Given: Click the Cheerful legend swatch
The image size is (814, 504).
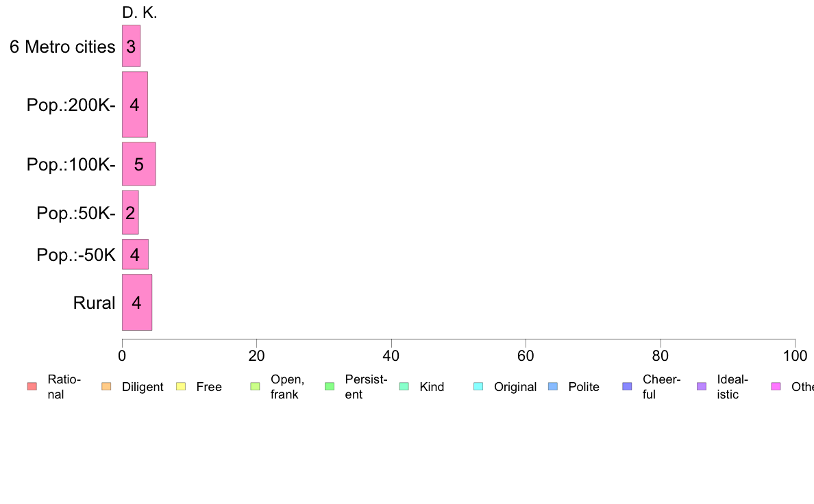Looking at the screenshot, I should (x=627, y=387).
